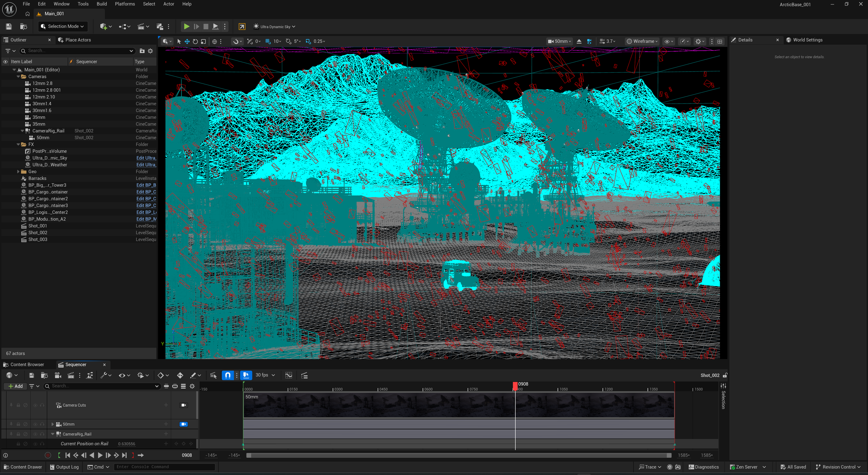Click the Sequencer wrench actions icon

coord(103,375)
